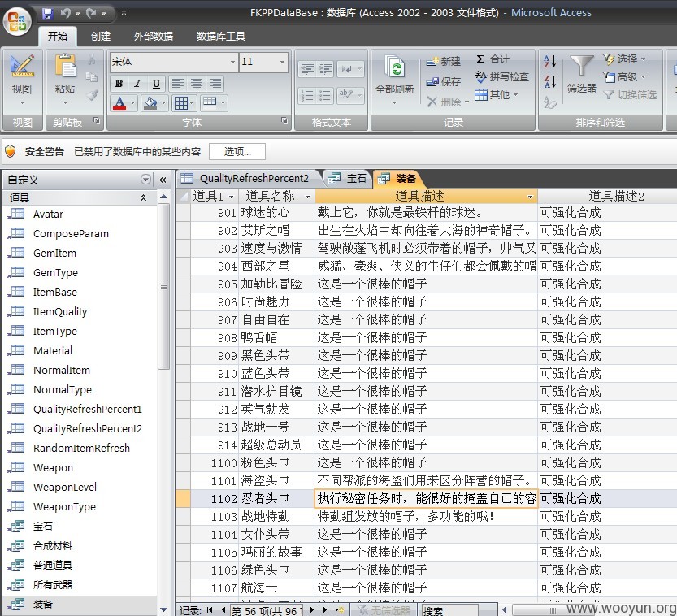Click the 粘贴 paste clipboard icon
Screen dimensions: 677x616
coord(65,66)
